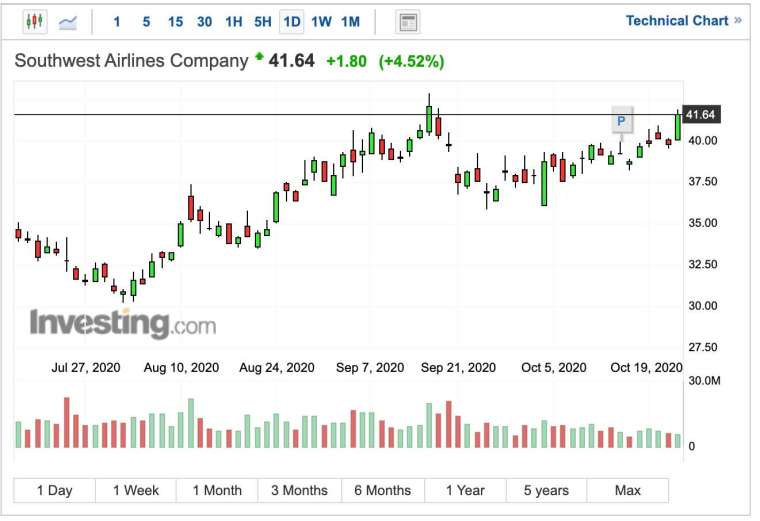Click the 27.50 price axis label

click(703, 347)
